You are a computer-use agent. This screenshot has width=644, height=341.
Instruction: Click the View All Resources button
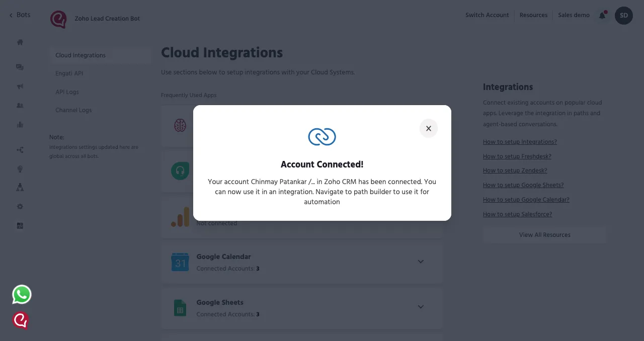545,235
